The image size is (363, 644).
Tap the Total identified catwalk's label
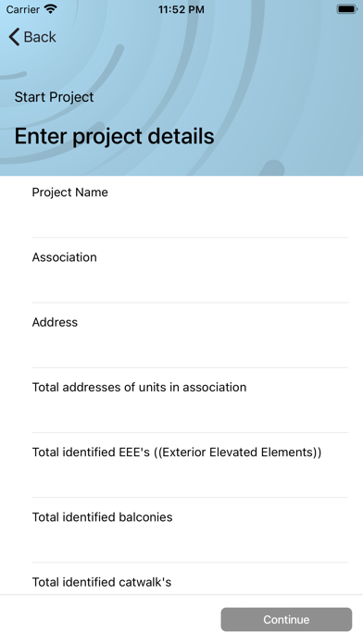[102, 582]
